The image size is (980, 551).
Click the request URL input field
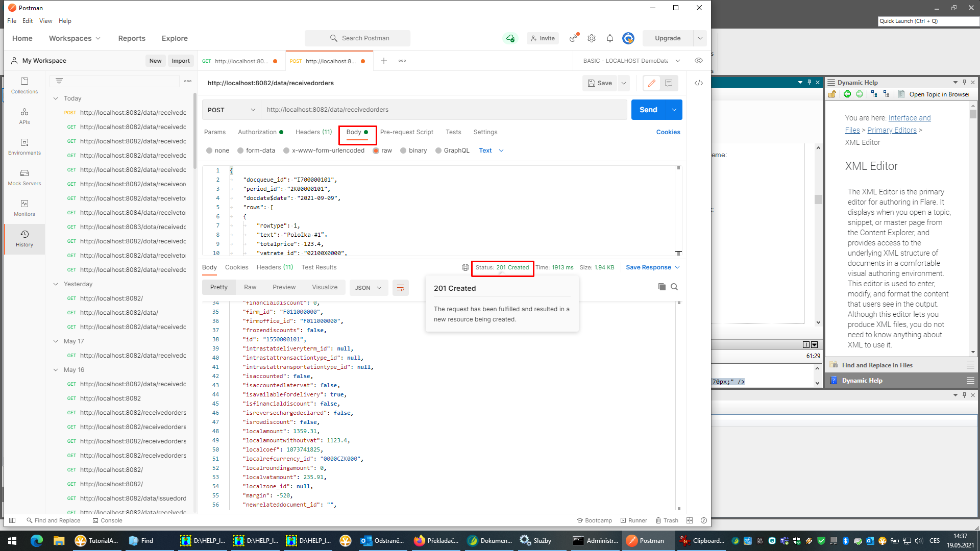point(443,110)
